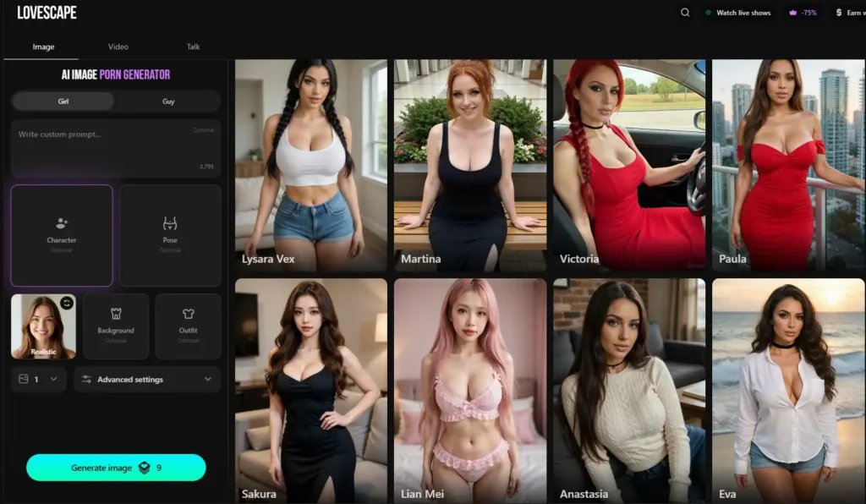
Task: Choose the Eva character card
Action: 789,391
